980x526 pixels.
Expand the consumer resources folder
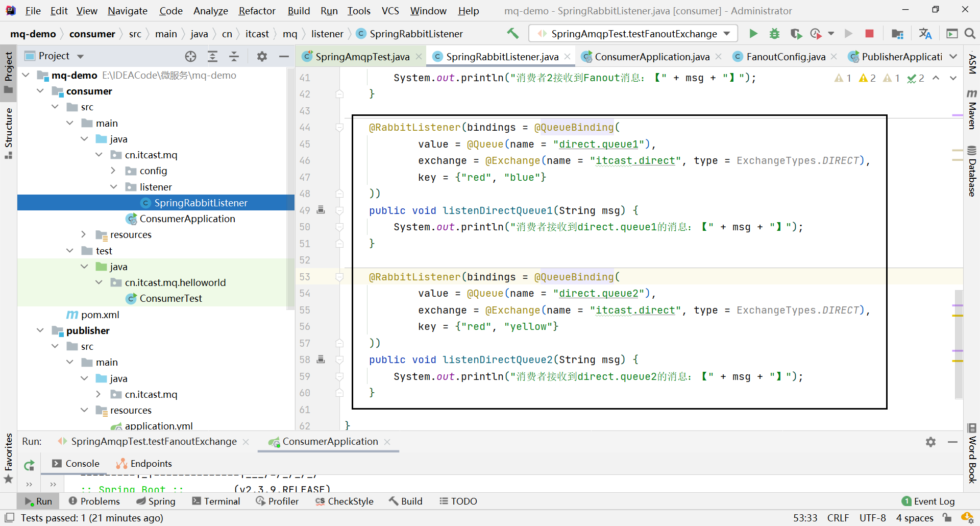tap(84, 234)
